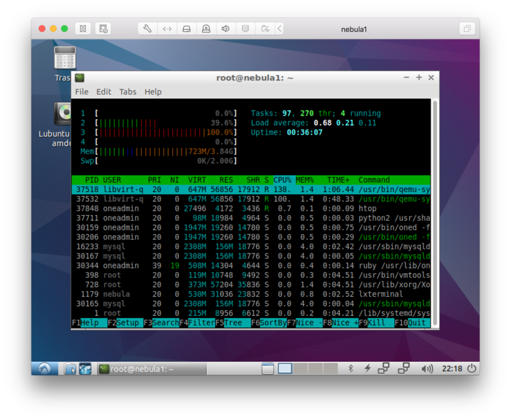
Task: Click the network serial port arrows icon
Action: (x=167, y=28)
